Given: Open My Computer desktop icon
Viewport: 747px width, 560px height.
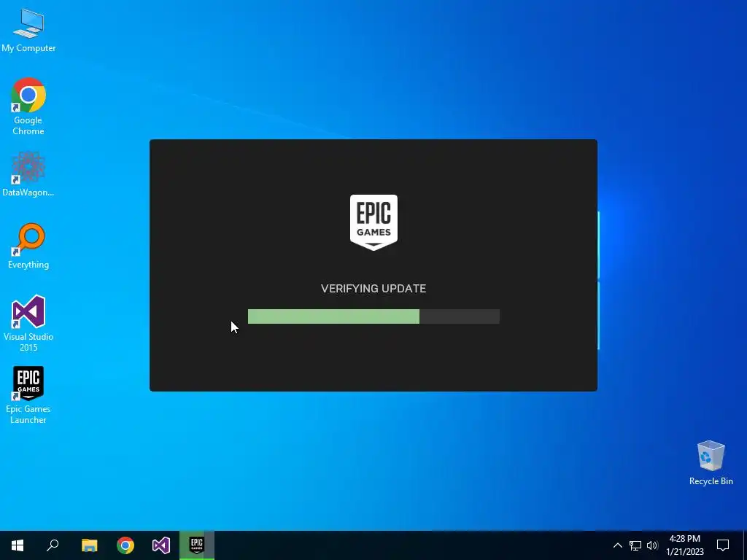Looking at the screenshot, I should 28,30.
